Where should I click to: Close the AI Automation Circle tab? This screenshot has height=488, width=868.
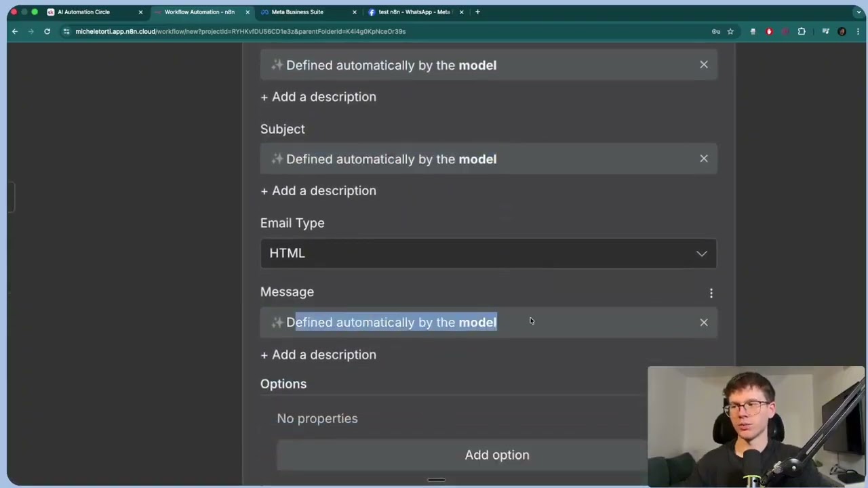click(x=140, y=12)
